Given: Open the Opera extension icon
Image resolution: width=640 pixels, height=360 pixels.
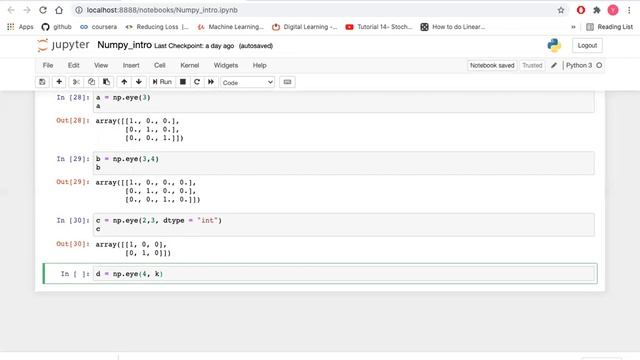Looking at the screenshot, I should pos(580,10).
